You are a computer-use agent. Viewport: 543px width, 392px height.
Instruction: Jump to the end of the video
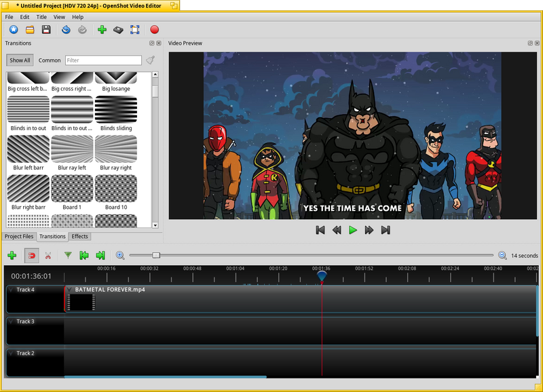[386, 230]
